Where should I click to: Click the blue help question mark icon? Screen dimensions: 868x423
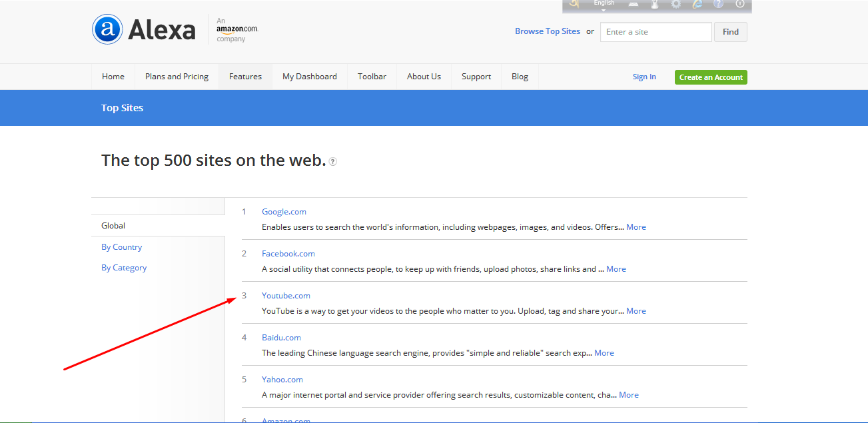(718, 4)
